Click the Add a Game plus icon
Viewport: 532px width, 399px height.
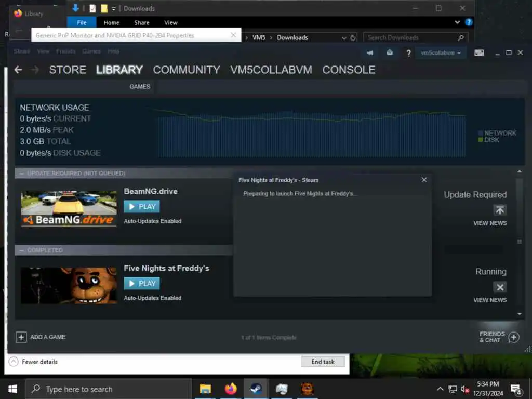pos(21,337)
